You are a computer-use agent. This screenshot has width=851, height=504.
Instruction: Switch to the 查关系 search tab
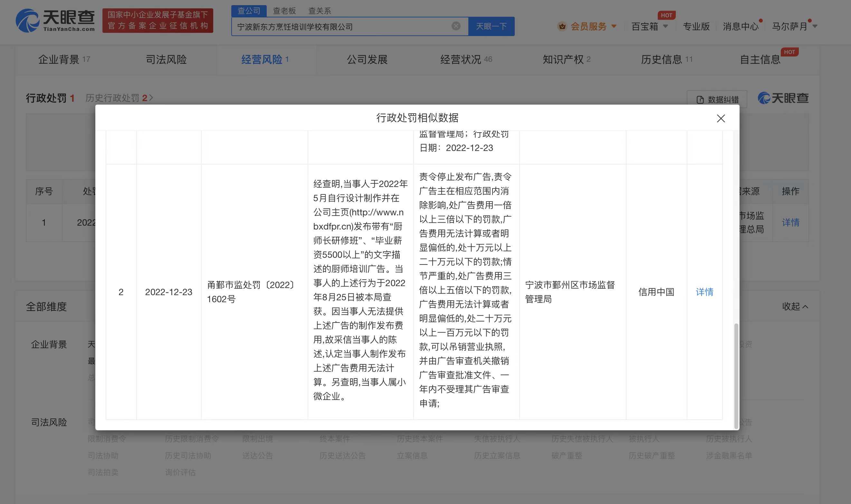point(320,11)
